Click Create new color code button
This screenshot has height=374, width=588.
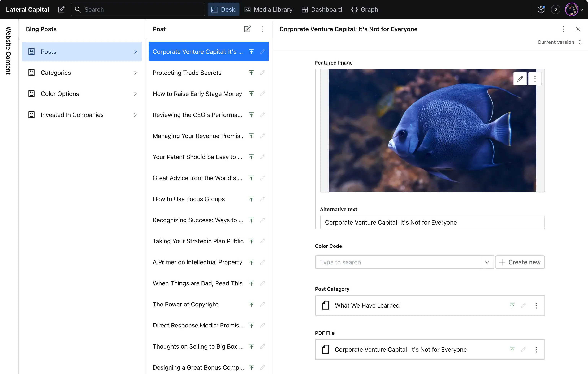coord(520,262)
